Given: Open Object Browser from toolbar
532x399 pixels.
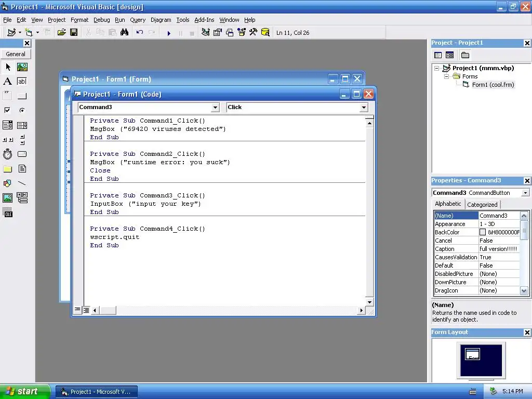Looking at the screenshot, I should [241, 33].
